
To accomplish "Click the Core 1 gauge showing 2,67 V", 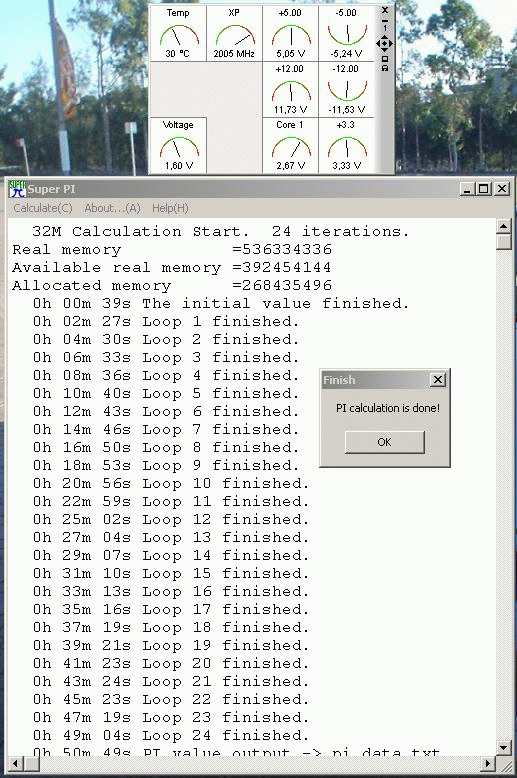I will pos(290,145).
